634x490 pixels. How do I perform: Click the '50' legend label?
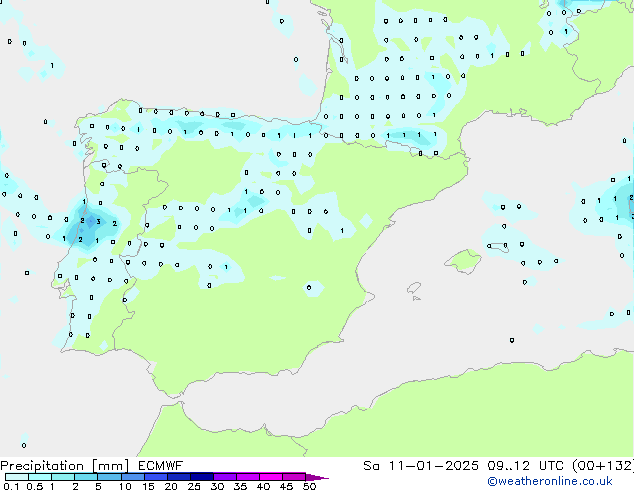pos(309,486)
